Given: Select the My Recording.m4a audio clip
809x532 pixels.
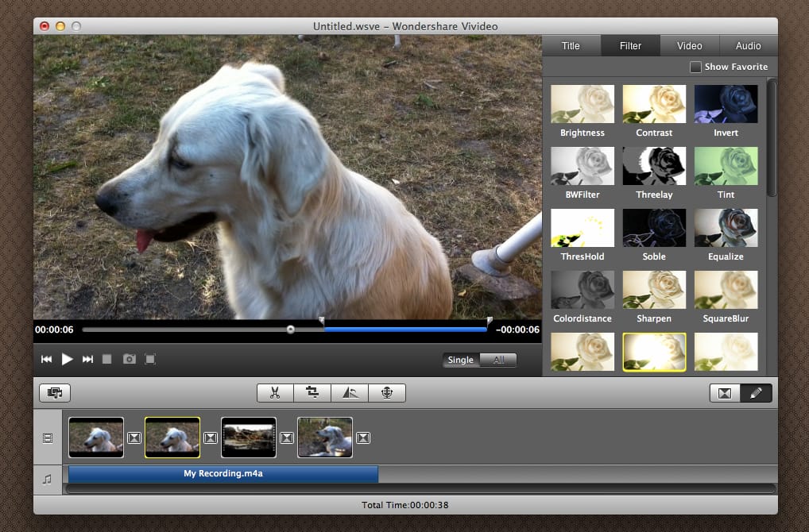Looking at the screenshot, I should point(223,474).
